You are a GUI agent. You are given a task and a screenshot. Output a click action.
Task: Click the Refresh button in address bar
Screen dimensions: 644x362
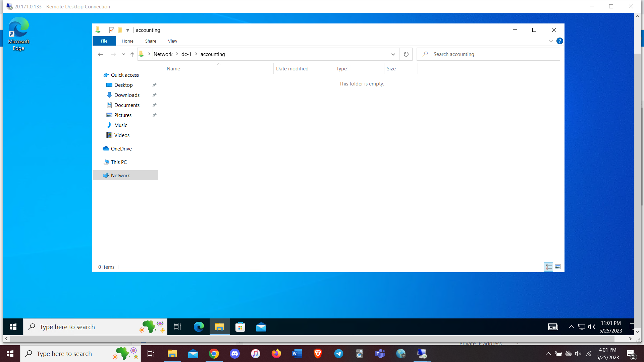406,54
